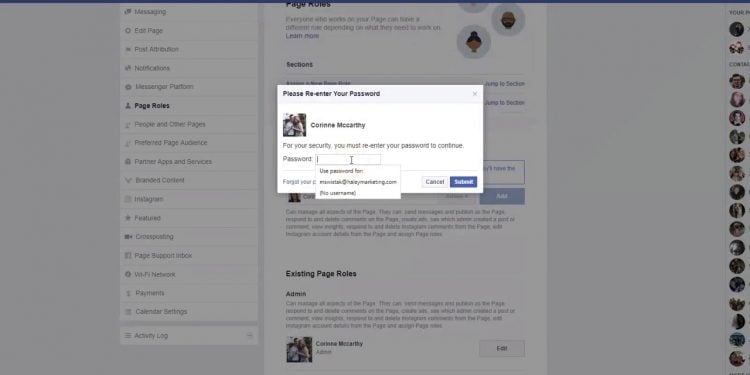Image resolution: width=750 pixels, height=375 pixels.
Task: Click the People and Other Pages icon
Action: 128,124
